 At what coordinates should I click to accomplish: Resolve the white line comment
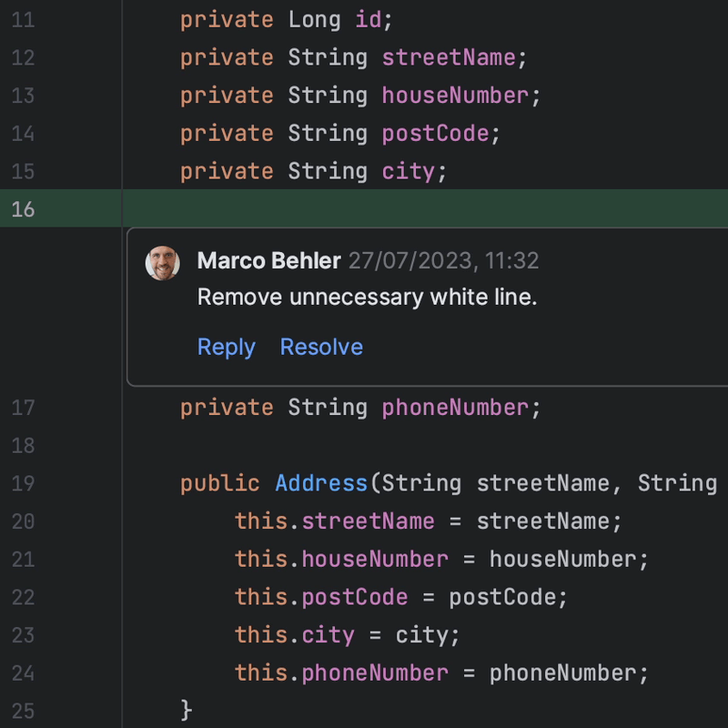[321, 347]
